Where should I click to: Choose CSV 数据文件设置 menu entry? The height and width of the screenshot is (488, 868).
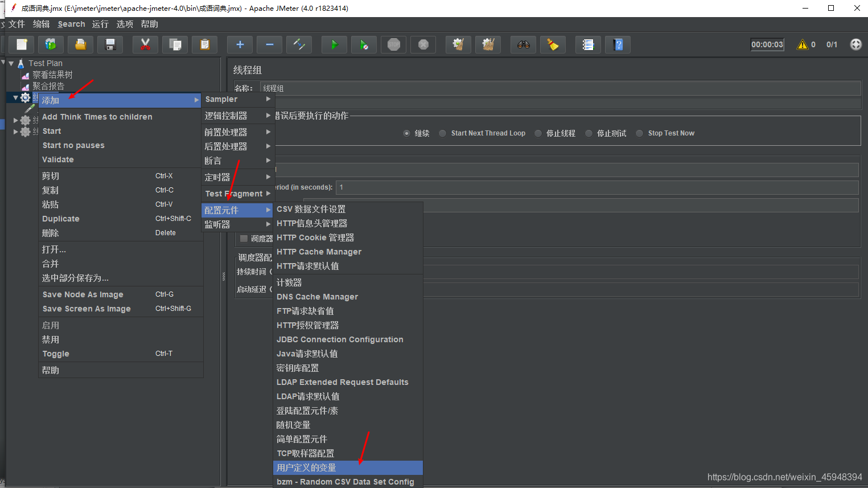348,209
